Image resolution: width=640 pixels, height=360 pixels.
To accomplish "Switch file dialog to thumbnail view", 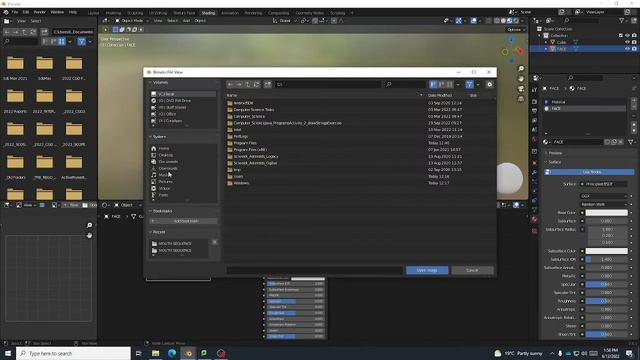I will click(449, 84).
